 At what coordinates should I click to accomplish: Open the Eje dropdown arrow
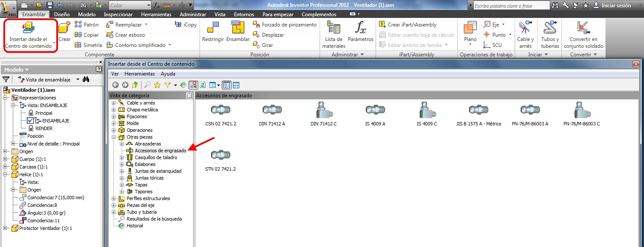(x=504, y=25)
